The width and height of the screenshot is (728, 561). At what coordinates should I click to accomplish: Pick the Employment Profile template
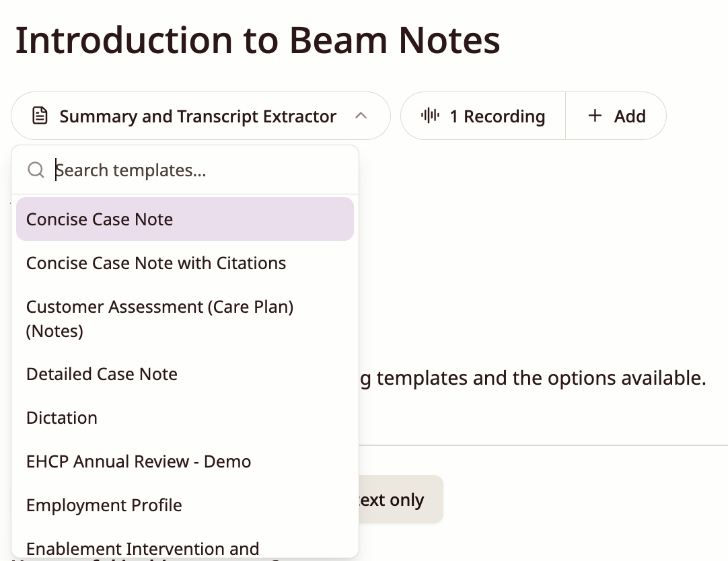(x=185, y=505)
